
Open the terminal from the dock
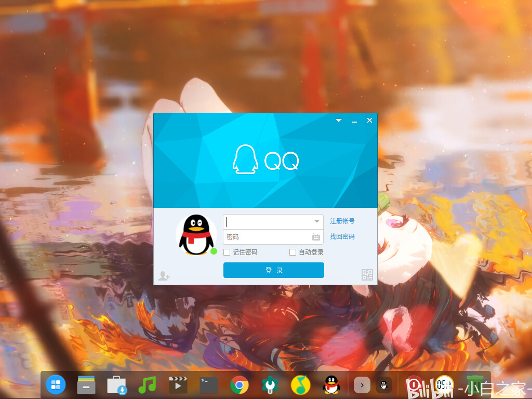tap(209, 385)
